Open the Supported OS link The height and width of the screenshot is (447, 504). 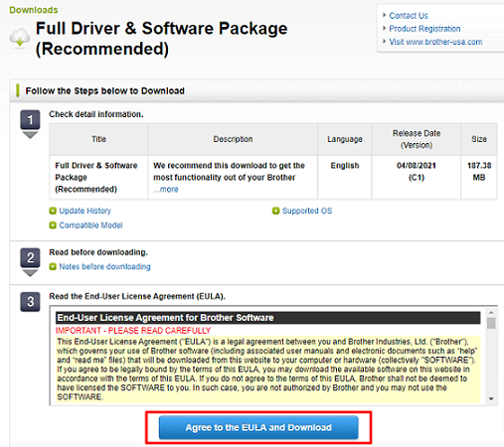click(307, 211)
